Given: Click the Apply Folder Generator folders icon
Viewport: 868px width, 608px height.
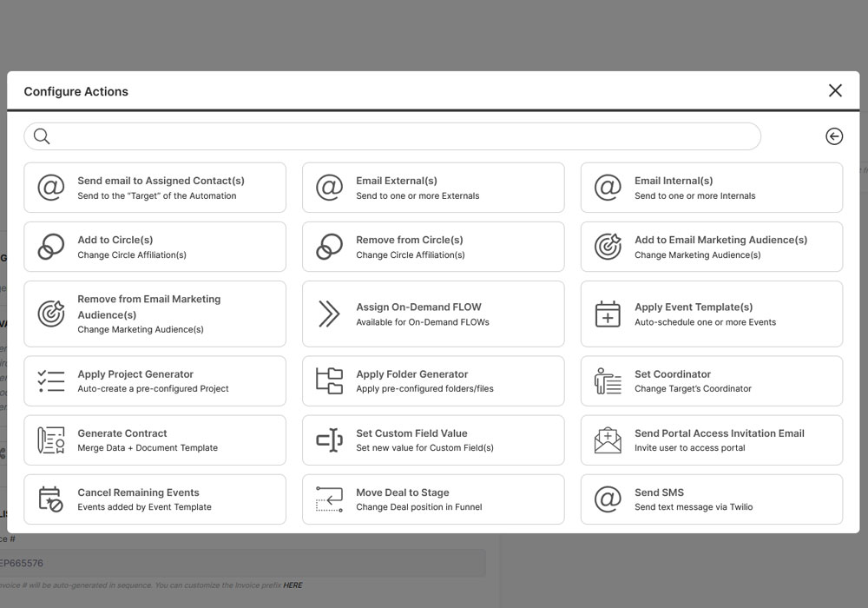Looking at the screenshot, I should [x=329, y=380].
